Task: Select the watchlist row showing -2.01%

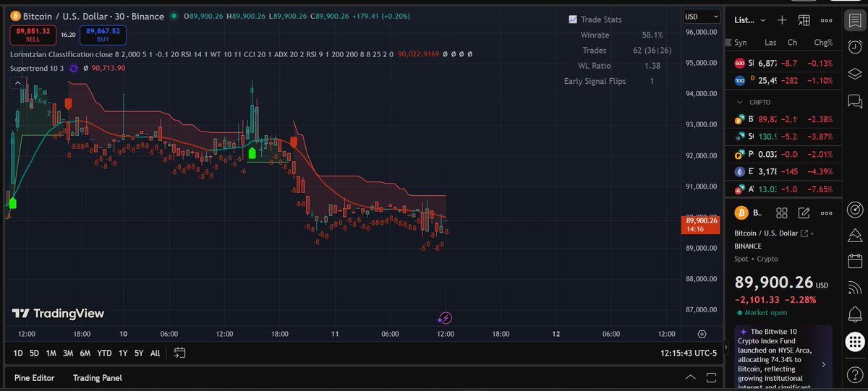Action: [x=782, y=154]
